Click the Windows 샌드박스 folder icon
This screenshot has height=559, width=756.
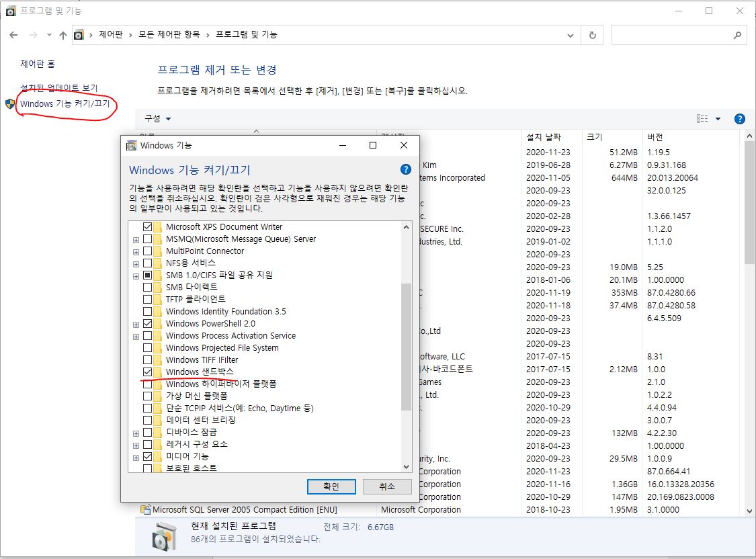click(158, 372)
